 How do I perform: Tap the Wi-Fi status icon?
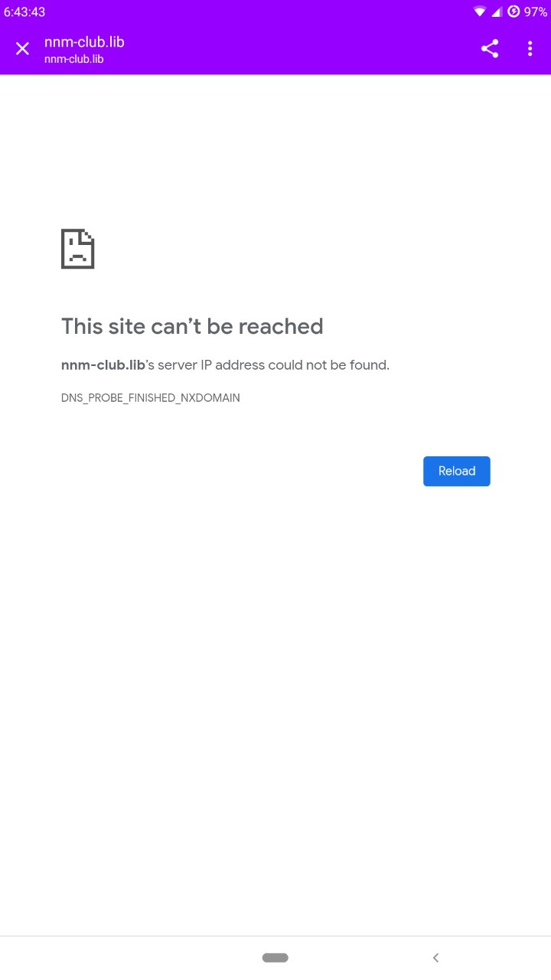(x=480, y=11)
